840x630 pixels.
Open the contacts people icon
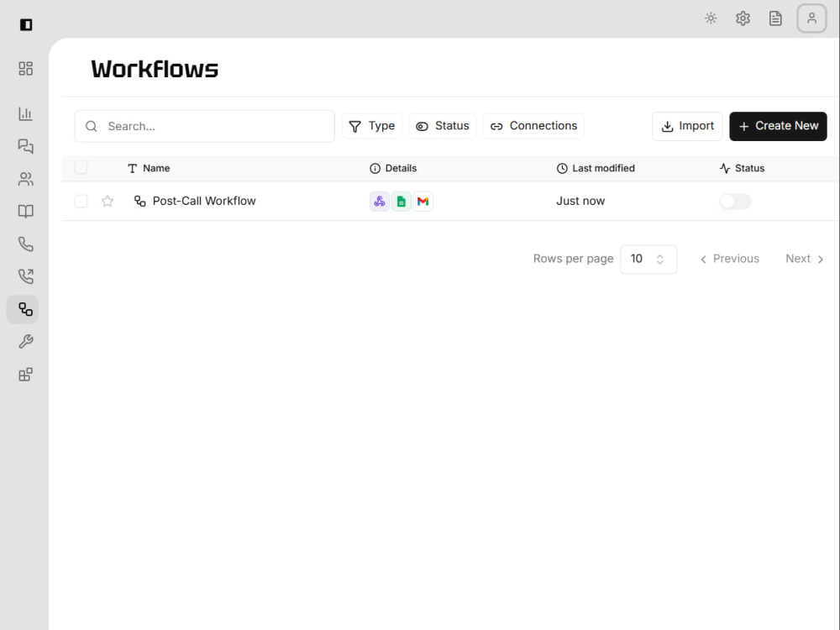point(26,179)
